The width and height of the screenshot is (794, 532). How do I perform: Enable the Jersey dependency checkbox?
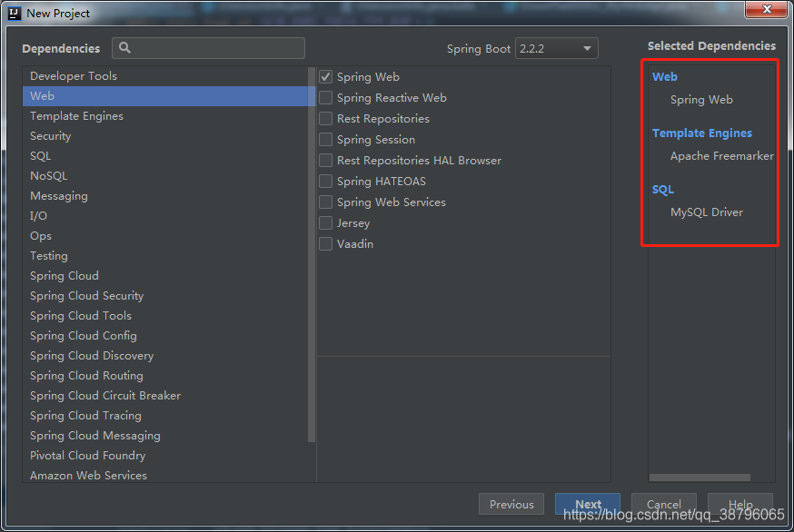pos(325,222)
